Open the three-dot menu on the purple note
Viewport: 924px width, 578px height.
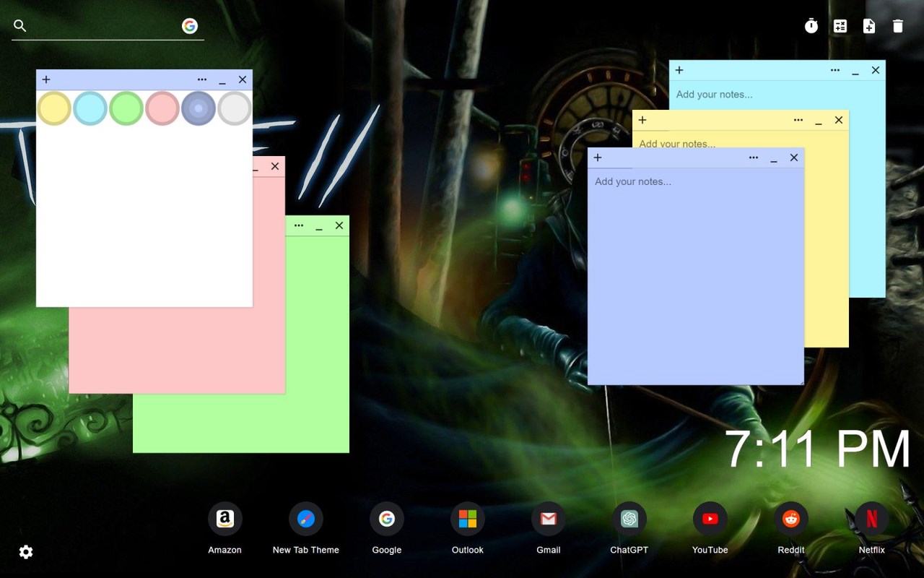coord(754,158)
